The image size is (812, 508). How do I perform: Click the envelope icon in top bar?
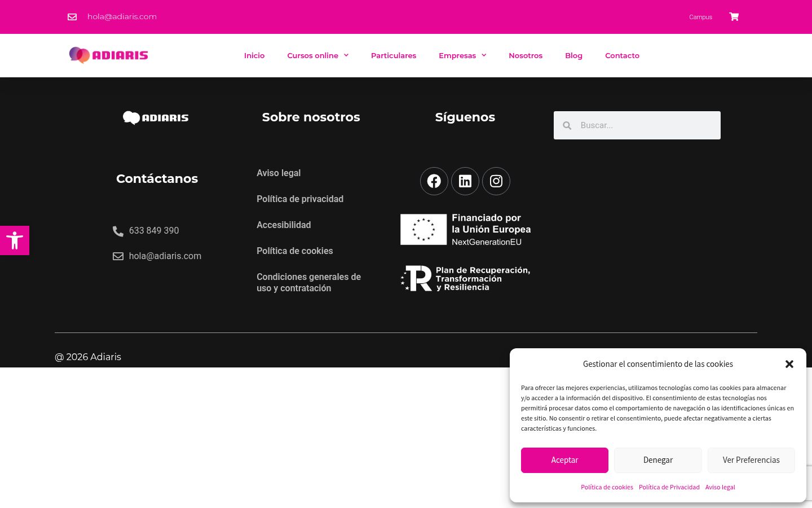pos(72,17)
